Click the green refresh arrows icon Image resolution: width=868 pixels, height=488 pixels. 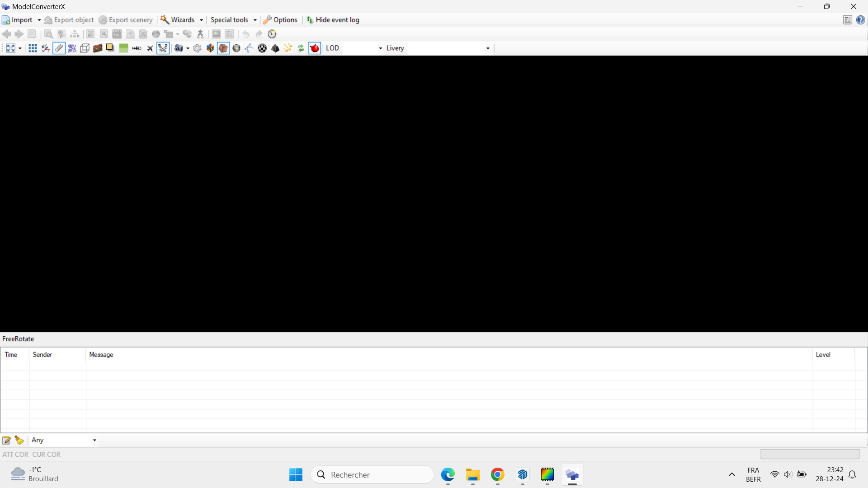pyautogui.click(x=301, y=48)
